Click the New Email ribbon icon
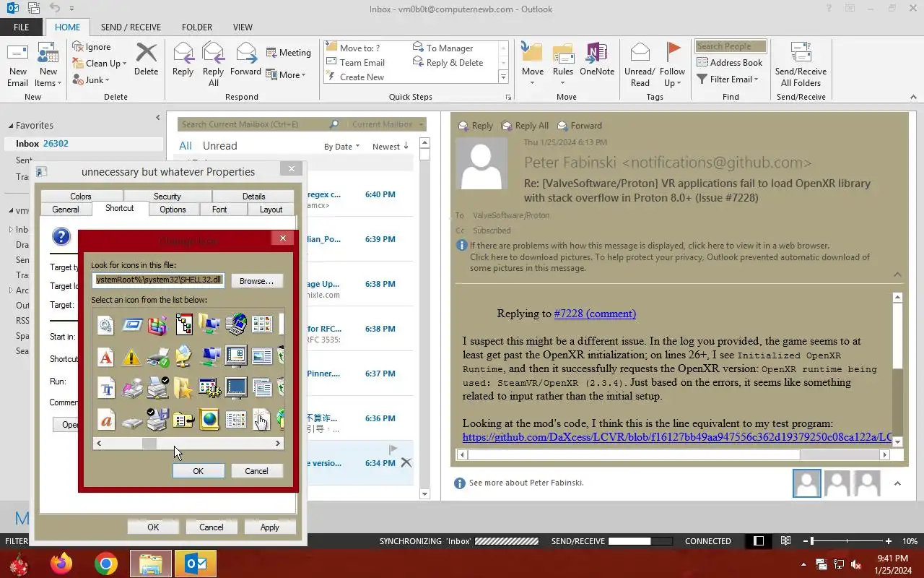This screenshot has height=578, width=924. click(18, 64)
